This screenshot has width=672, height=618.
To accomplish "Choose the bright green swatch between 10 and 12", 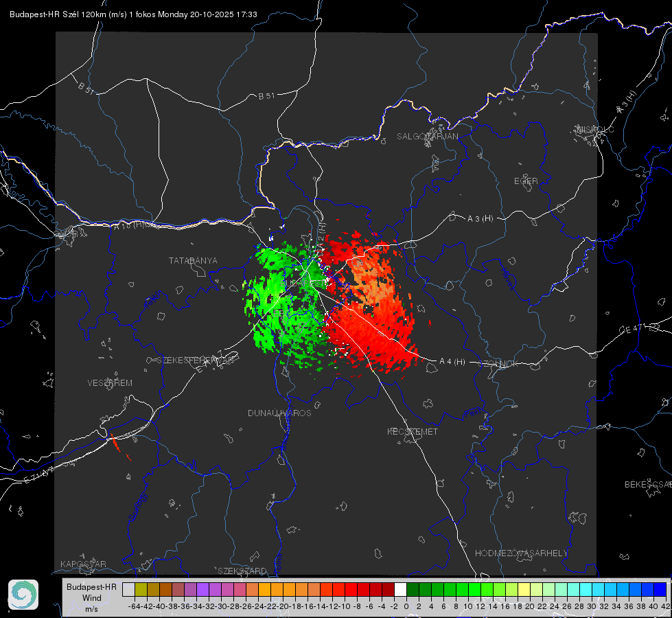I will tap(474, 590).
